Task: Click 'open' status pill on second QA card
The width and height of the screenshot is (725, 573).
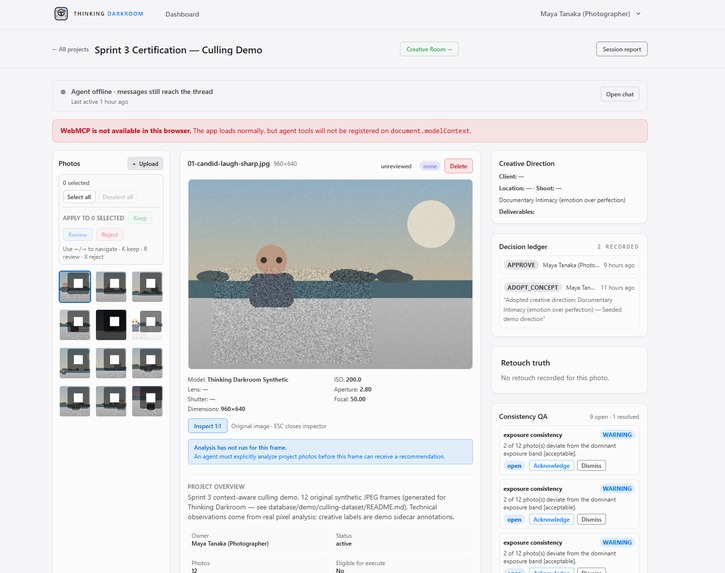Action: (514, 519)
